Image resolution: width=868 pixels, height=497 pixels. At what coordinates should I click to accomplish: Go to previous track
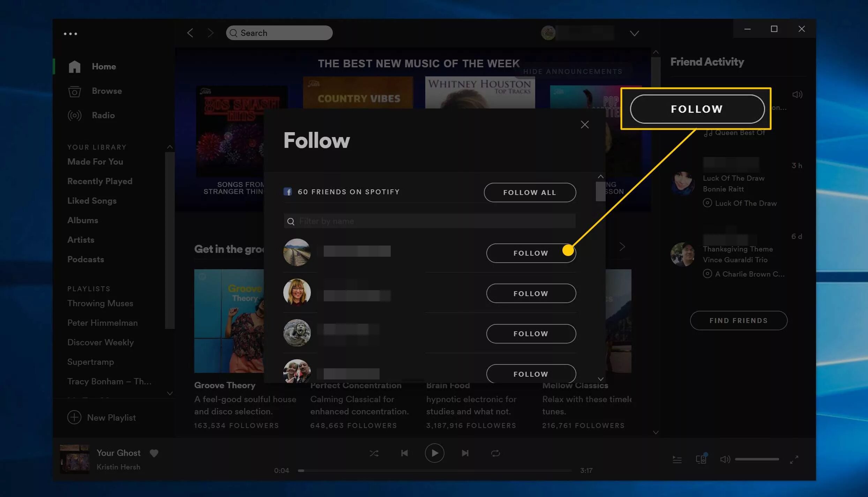coord(404,453)
